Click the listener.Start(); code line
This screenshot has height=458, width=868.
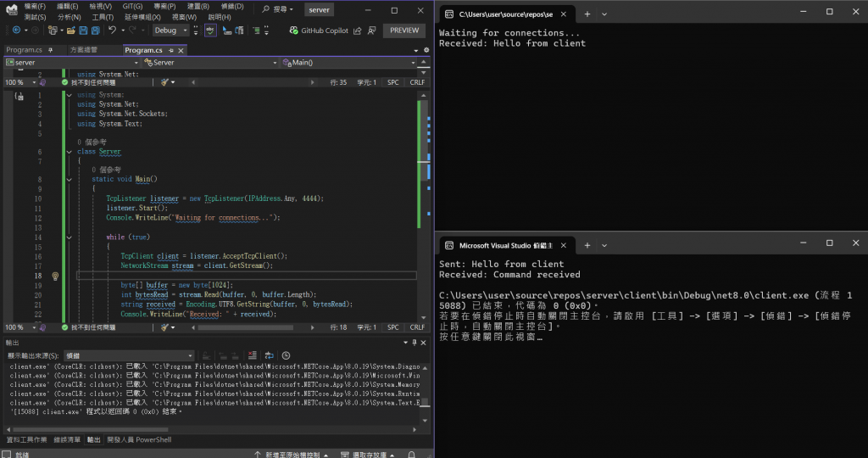coord(136,209)
